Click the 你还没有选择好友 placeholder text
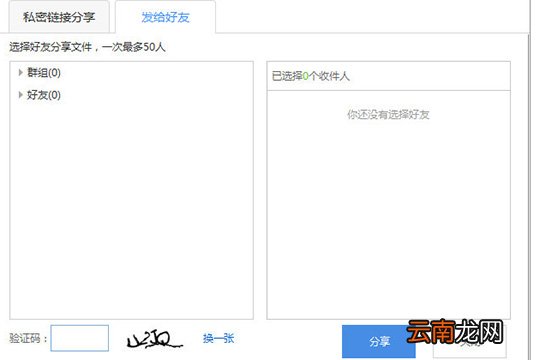540x360 pixels. coord(388,114)
